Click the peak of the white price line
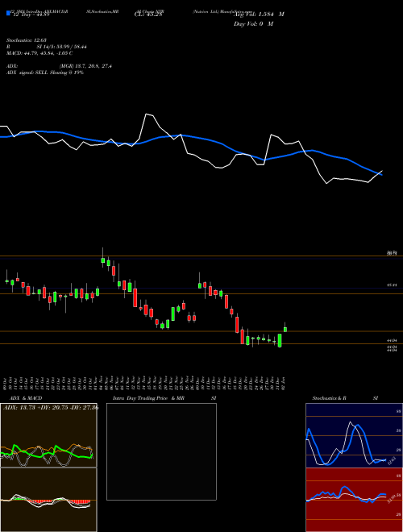403x532 pixels. coord(147,114)
